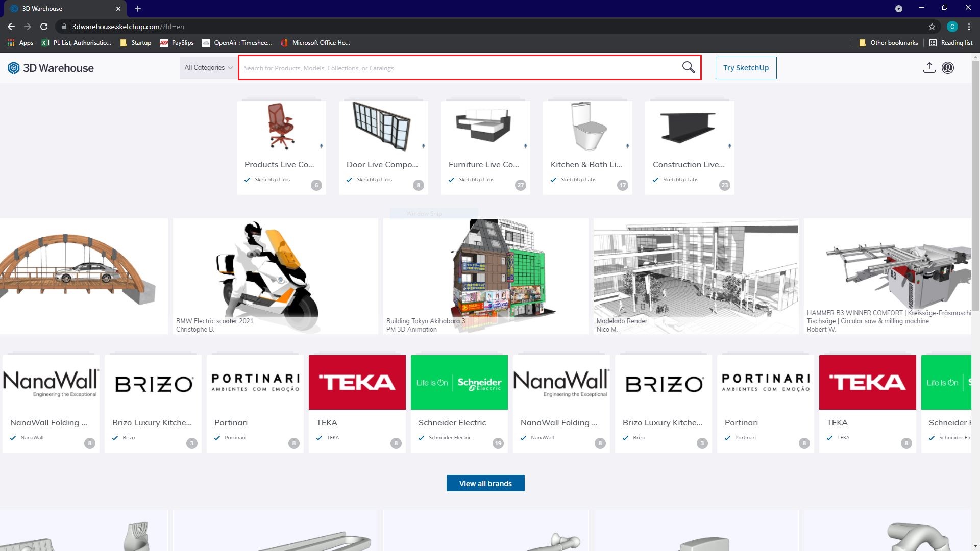Click the 3D Warehouse logo
Image resolution: width=980 pixels, height=551 pixels.
point(51,68)
